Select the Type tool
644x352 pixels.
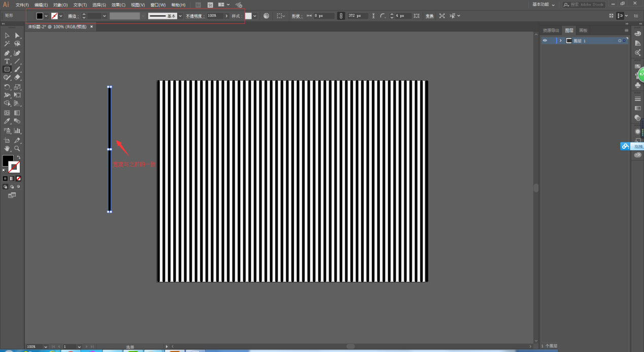coord(7,61)
